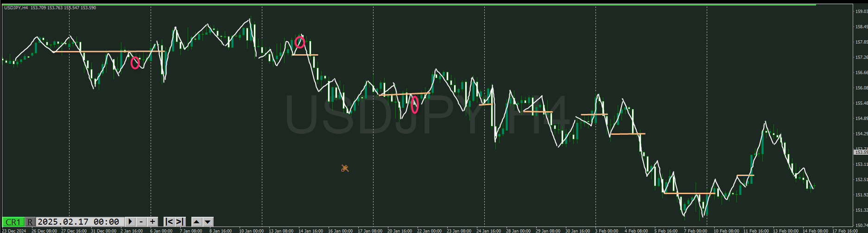
Task: Click the orange horizontal line near 7 Feb
Action: (x=691, y=193)
